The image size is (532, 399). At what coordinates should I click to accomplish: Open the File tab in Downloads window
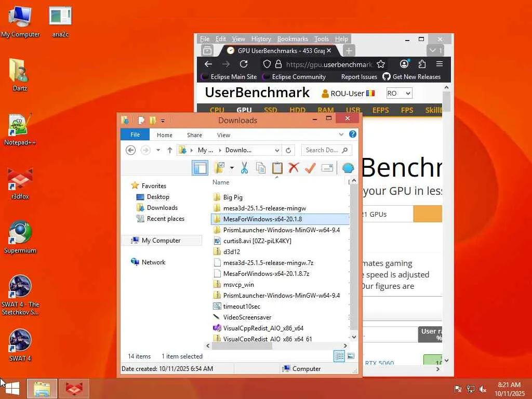pyautogui.click(x=135, y=135)
